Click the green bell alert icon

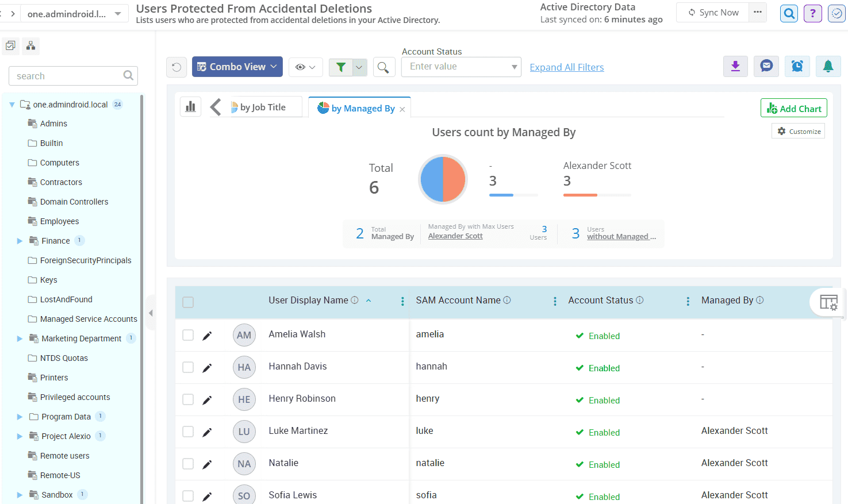coord(828,67)
